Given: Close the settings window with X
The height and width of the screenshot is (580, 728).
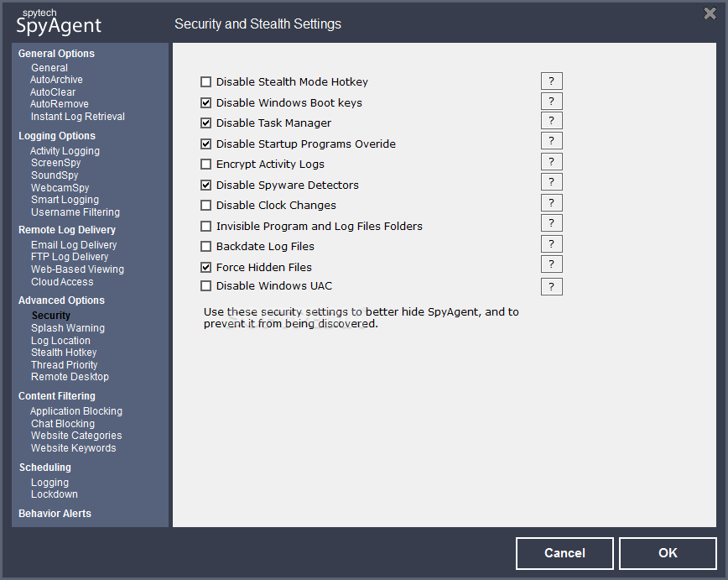Looking at the screenshot, I should coord(710,13).
